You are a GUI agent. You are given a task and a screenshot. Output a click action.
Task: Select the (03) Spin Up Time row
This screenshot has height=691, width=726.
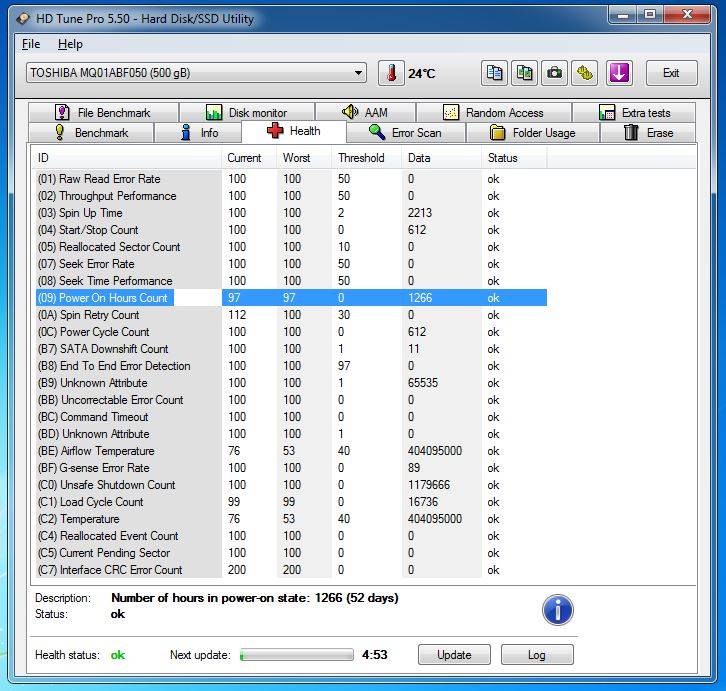point(291,213)
